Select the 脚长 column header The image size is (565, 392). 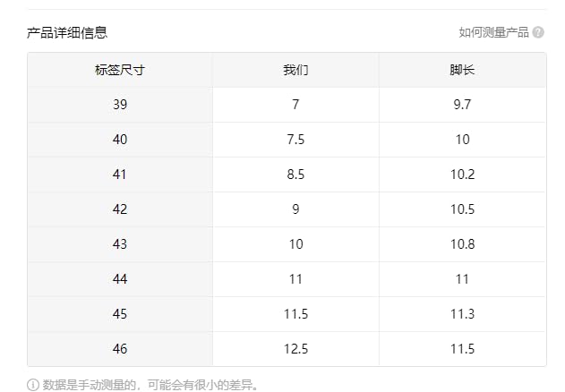point(462,70)
